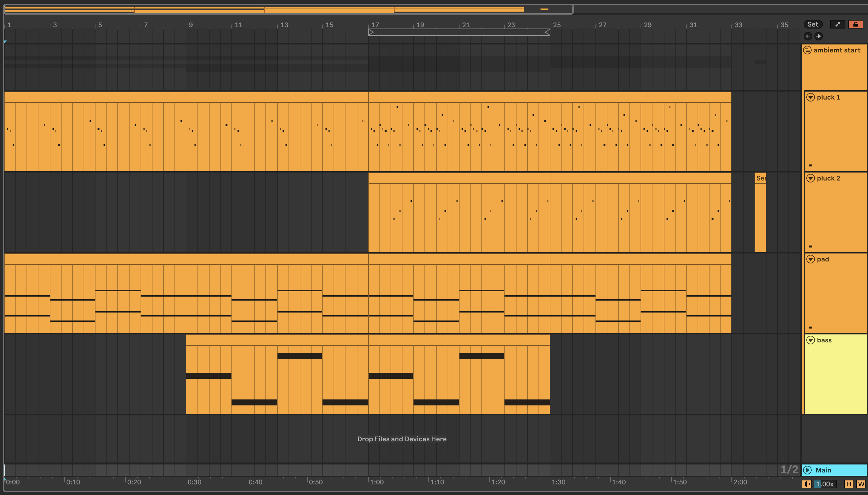Click the Set locator button
This screenshot has height=495, width=868.
click(x=813, y=24)
